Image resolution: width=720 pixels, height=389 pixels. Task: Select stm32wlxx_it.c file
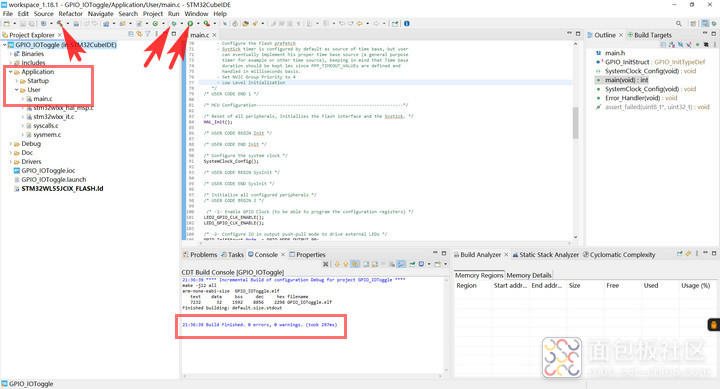pos(53,117)
